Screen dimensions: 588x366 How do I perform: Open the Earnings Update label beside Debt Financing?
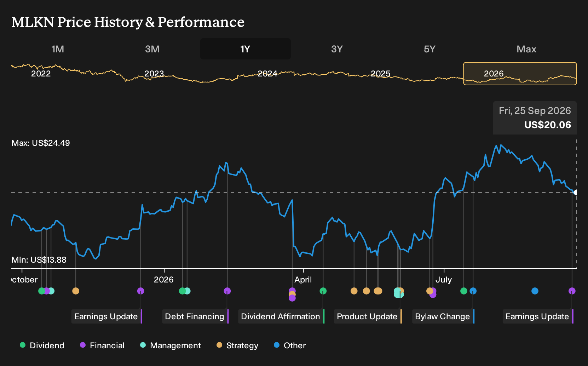[x=107, y=316]
